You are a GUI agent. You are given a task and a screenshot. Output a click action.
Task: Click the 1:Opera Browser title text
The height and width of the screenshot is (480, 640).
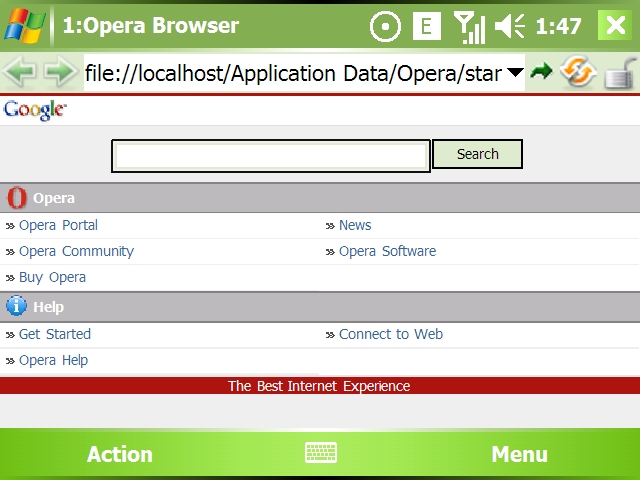151,25
